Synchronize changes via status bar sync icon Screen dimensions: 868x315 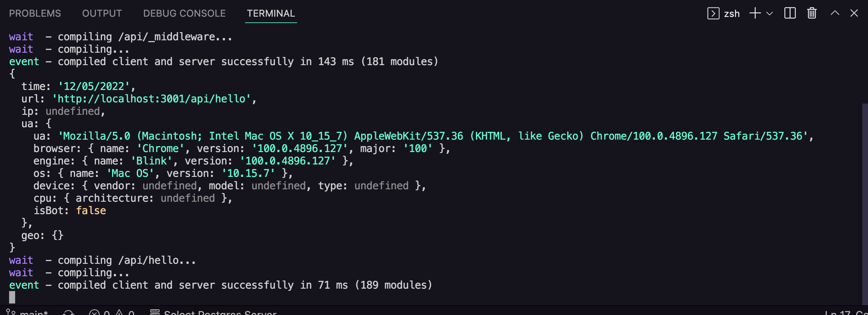click(x=68, y=313)
